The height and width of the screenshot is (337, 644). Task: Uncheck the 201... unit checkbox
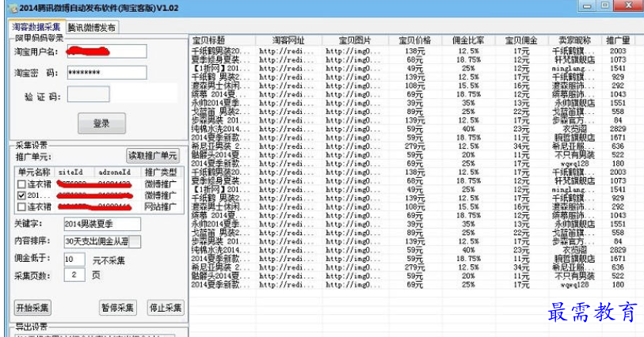[21, 195]
